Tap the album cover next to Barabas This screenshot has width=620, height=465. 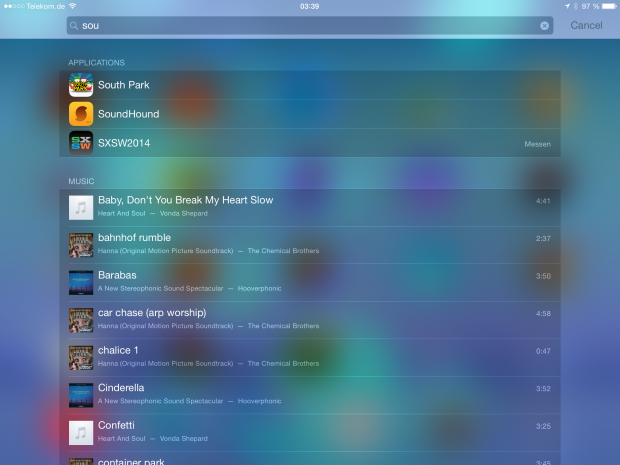[81, 283]
